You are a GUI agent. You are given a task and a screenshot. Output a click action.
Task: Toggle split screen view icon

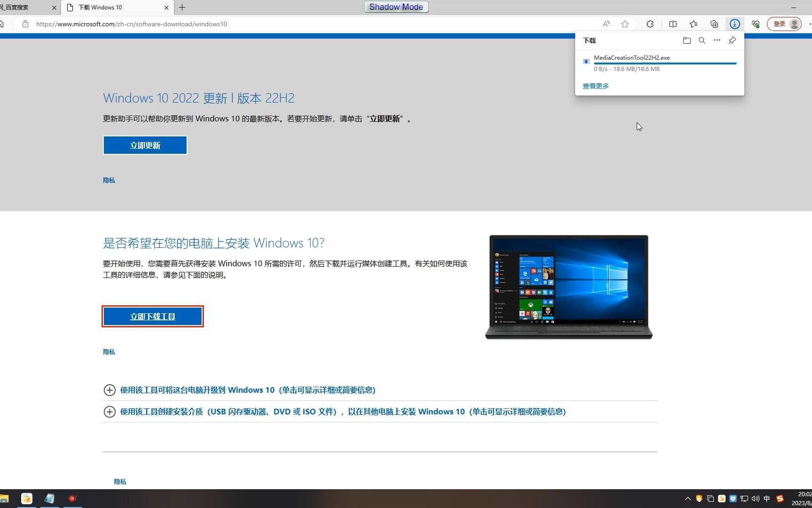pos(673,24)
